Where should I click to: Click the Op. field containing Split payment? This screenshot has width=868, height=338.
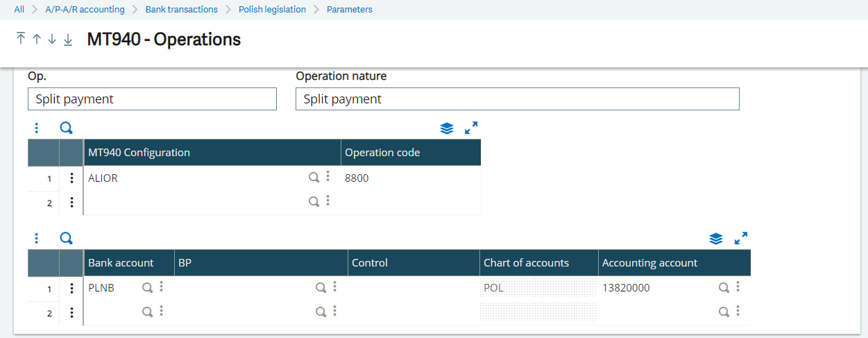pos(152,99)
